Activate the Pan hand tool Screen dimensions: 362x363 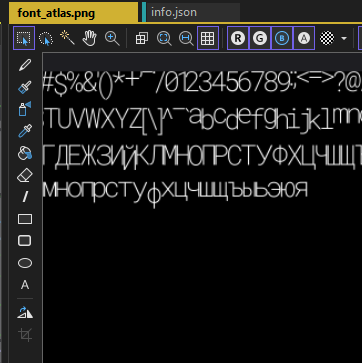click(89, 38)
